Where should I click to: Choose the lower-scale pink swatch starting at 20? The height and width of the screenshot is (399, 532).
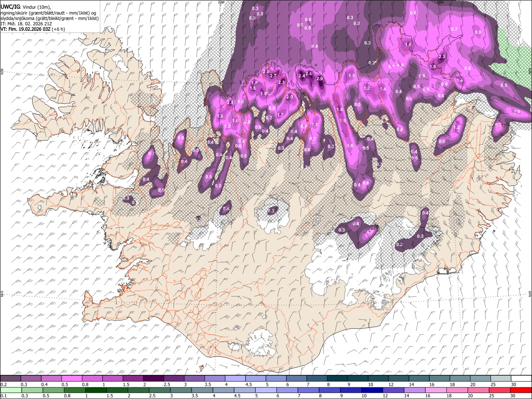pos(478,390)
